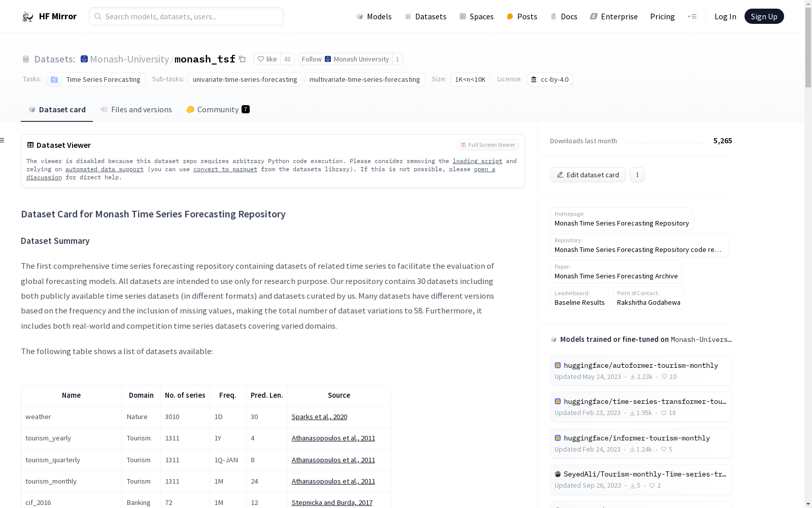Click the HF Mirror logo icon

pos(27,16)
